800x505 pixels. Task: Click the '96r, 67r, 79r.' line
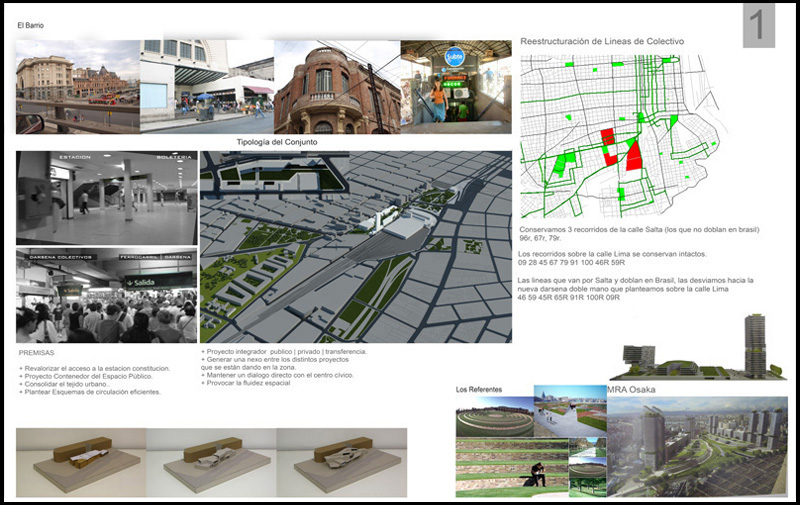(541, 238)
